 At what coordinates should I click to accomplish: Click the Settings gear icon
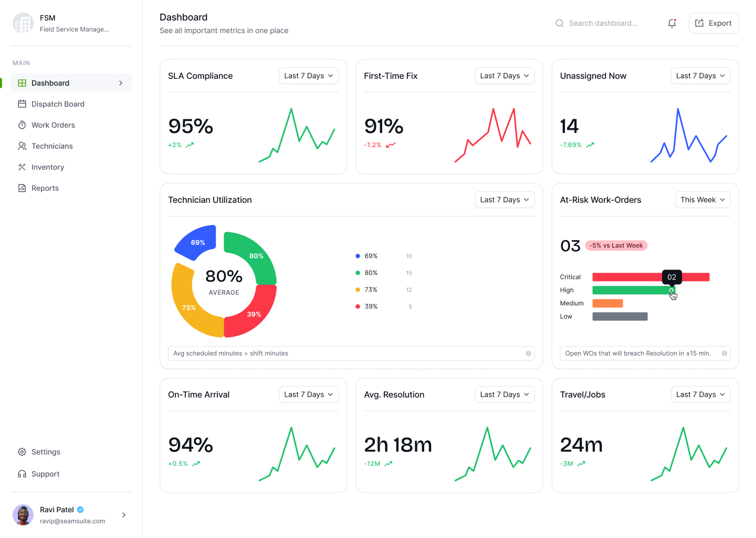(22, 452)
